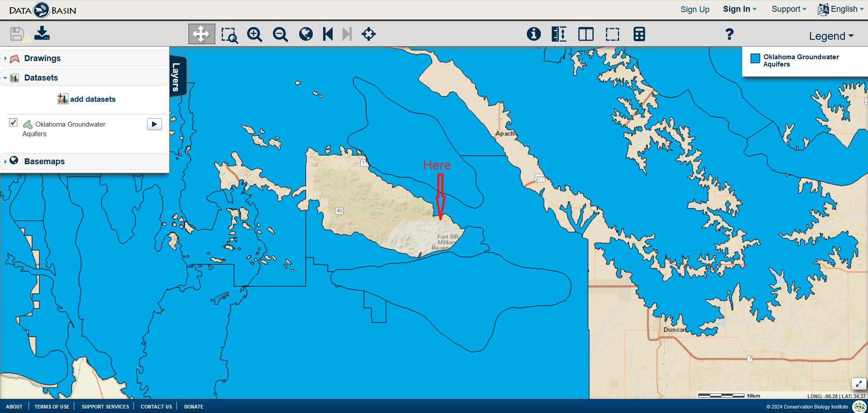Open Oklahoma Groundwater Aquifers layer options arrow
This screenshot has height=413, width=868.
point(154,124)
